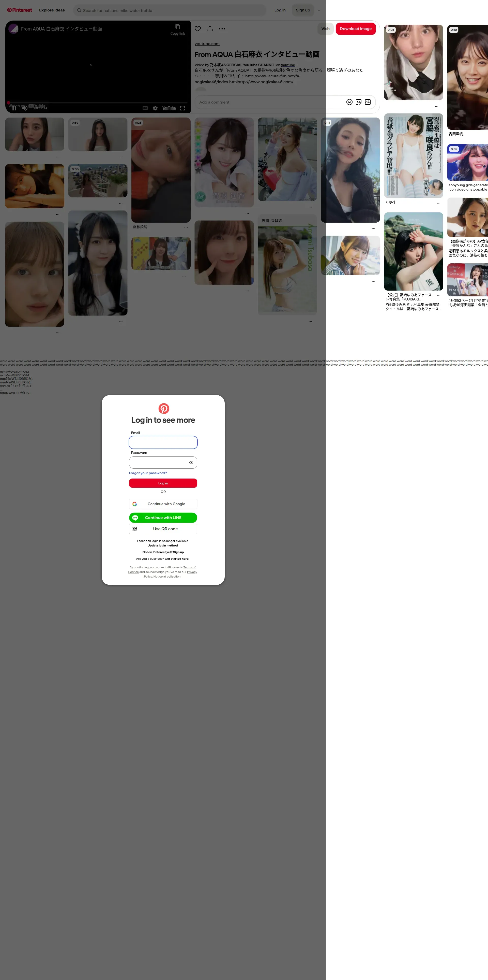The height and width of the screenshot is (980, 488).
Task: Open the three-dot more options menu
Action: (222, 29)
